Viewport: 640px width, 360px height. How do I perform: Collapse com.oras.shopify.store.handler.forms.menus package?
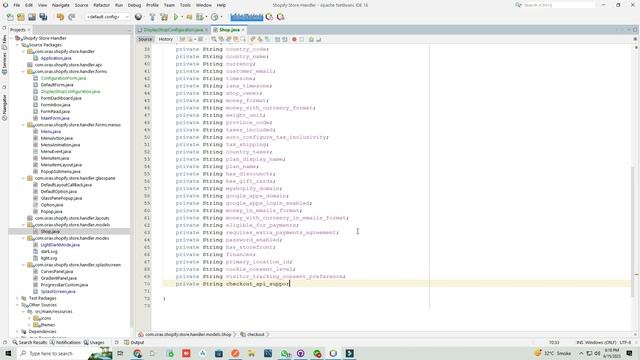tap(23, 125)
